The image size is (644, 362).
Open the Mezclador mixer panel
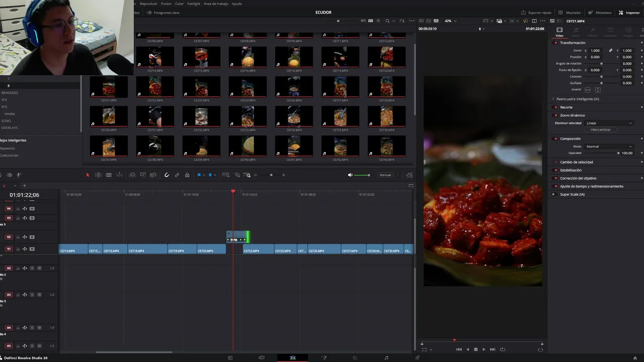pos(570,13)
